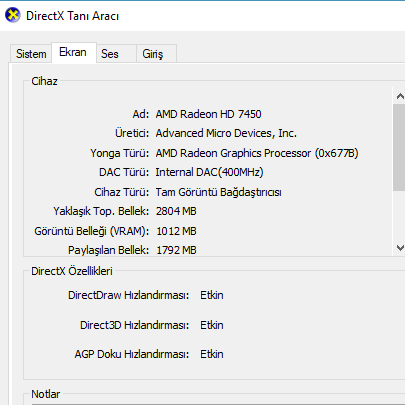The height and width of the screenshot is (405, 405).
Task: Click the DAC Türü: label
Action: click(x=124, y=172)
